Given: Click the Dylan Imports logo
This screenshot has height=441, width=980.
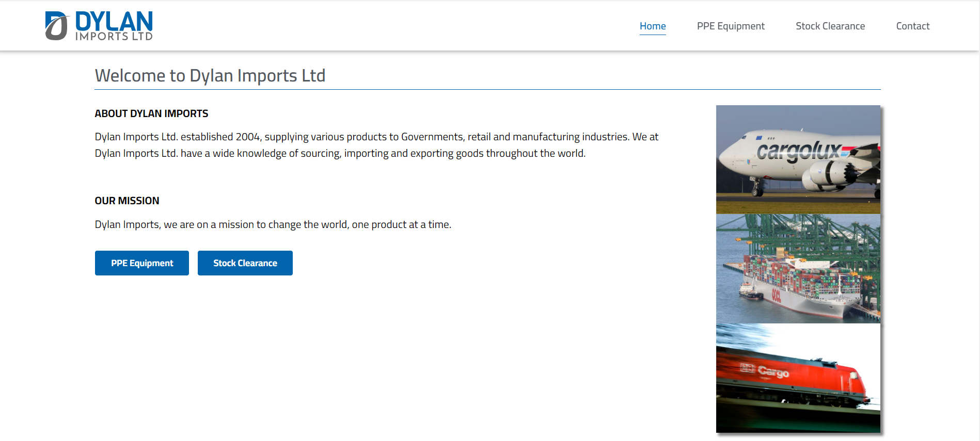Looking at the screenshot, I should click(99, 25).
